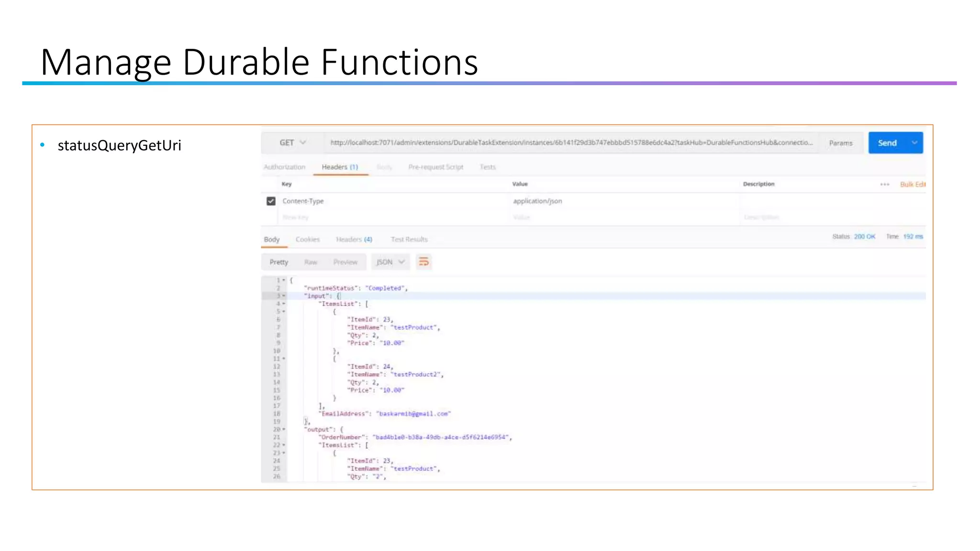
Task: Open the JSON format dropdown
Action: pos(390,262)
